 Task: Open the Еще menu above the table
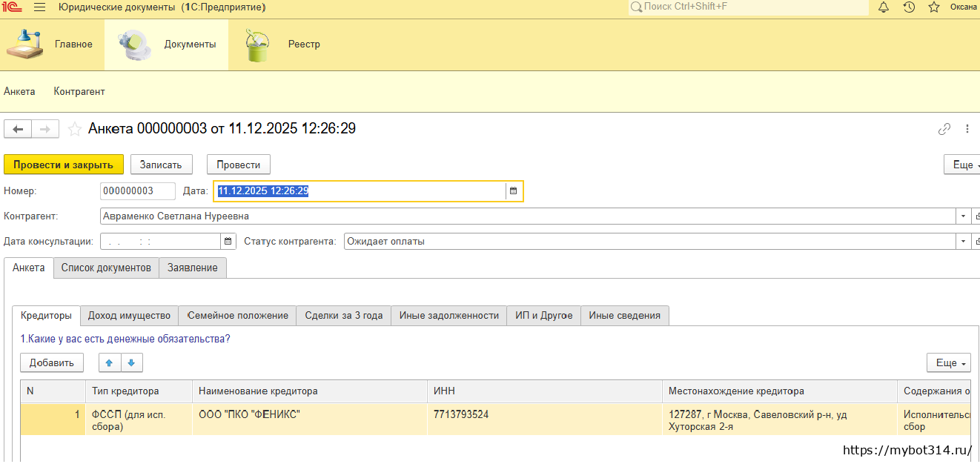pos(948,362)
